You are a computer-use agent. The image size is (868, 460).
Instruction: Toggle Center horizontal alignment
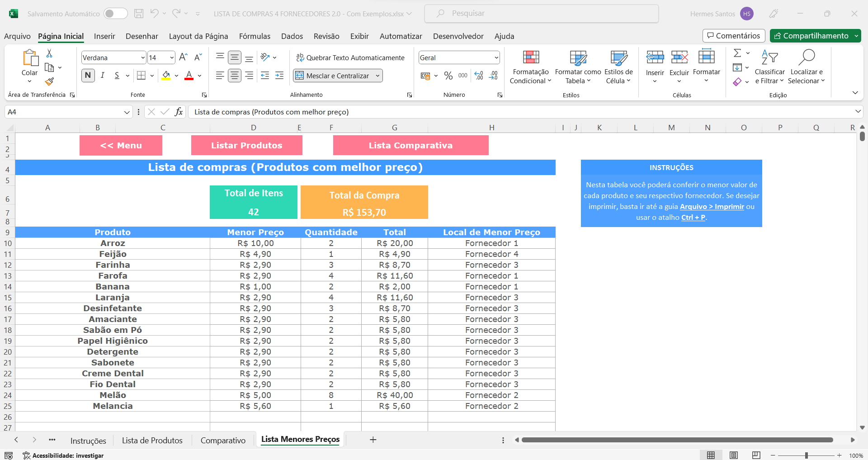point(235,76)
